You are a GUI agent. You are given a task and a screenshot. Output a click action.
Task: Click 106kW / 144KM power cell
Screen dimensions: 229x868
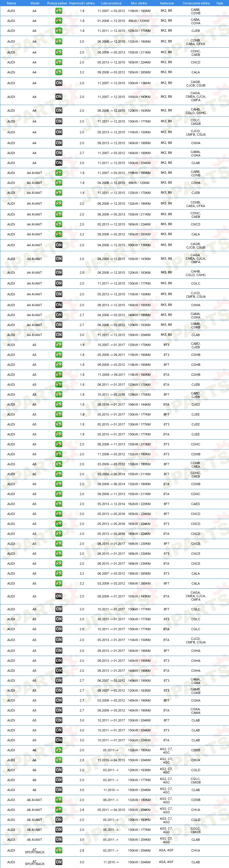[139, 405]
